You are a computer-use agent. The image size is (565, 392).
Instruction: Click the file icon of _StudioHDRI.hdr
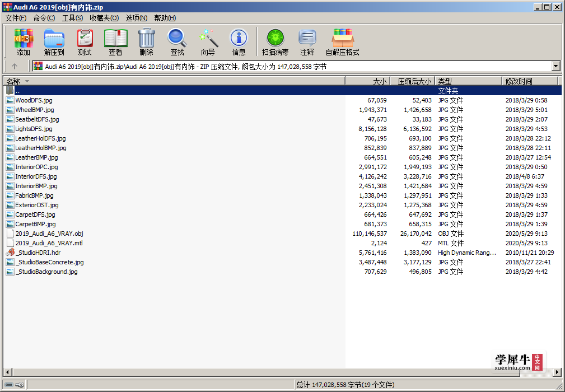(x=10, y=253)
